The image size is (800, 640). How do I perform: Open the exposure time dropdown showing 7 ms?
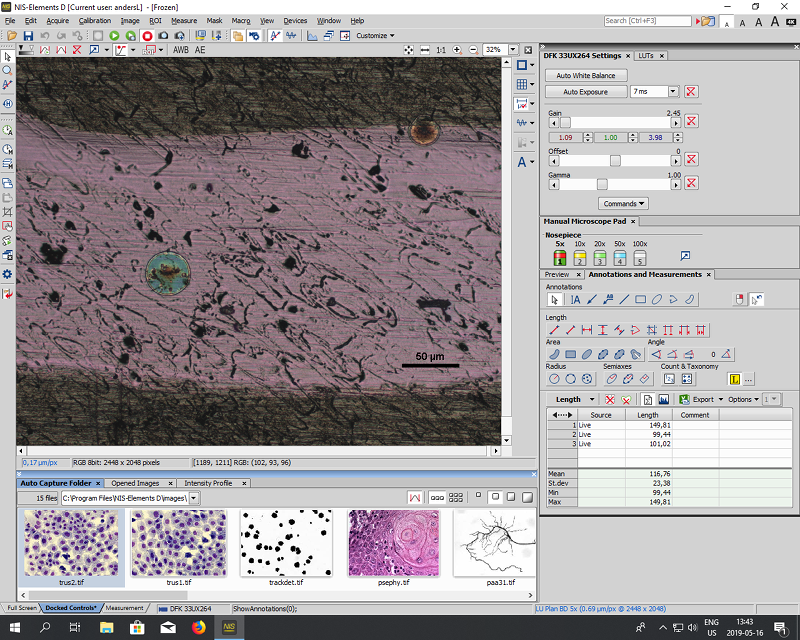pyautogui.click(x=674, y=92)
